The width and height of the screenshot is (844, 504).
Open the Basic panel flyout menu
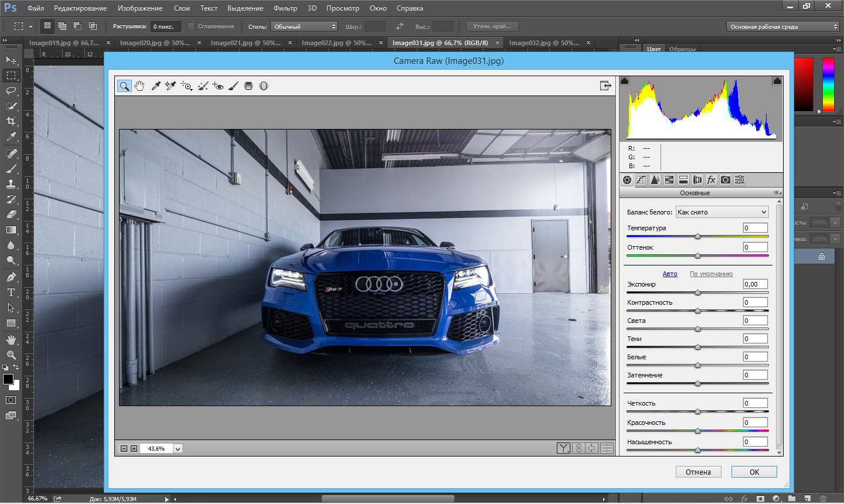[x=777, y=193]
